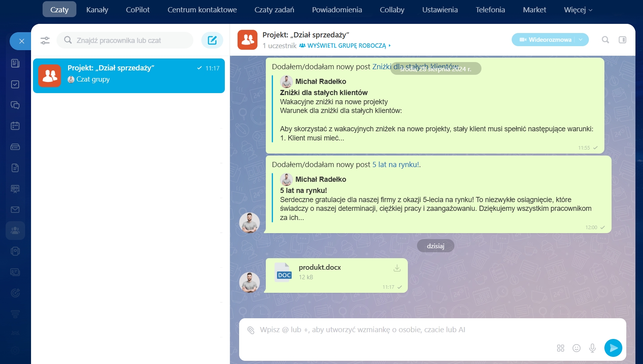
Task: Click the bold Zniżki dla stałych klientów title
Action: (324, 93)
